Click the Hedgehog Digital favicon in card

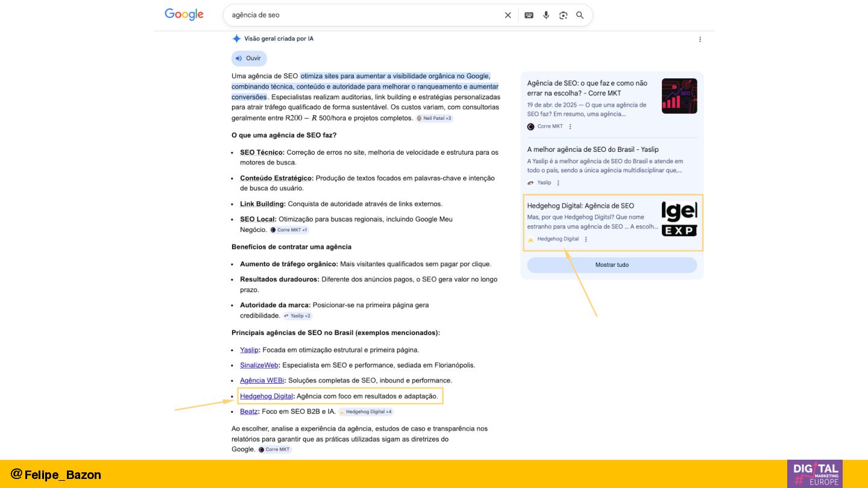(530, 239)
